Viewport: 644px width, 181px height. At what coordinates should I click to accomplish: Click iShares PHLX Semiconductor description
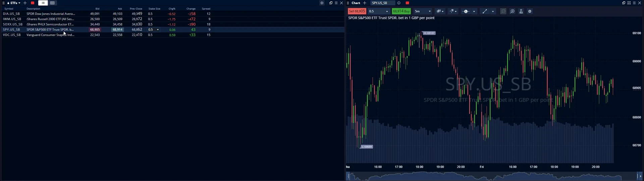point(50,24)
